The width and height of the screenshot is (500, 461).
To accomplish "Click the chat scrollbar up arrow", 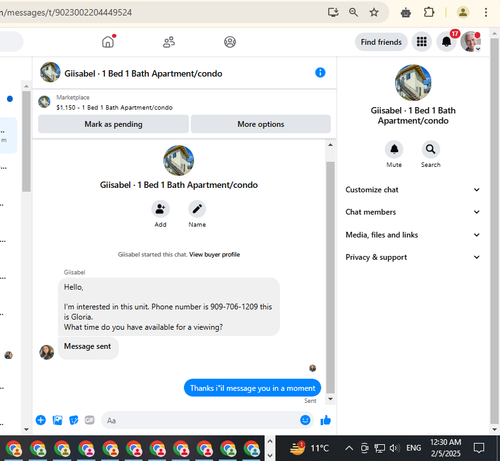I will pos(330,145).
